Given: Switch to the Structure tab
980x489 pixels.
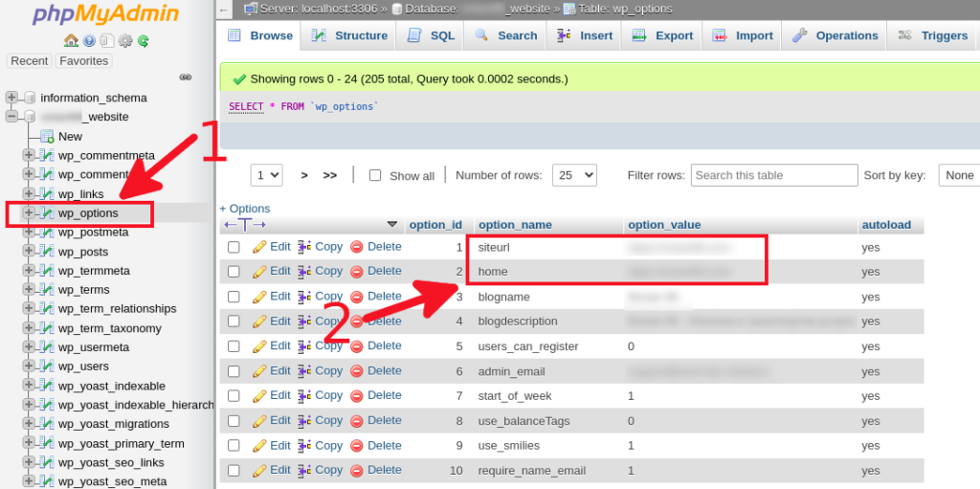Looking at the screenshot, I should click(348, 35).
